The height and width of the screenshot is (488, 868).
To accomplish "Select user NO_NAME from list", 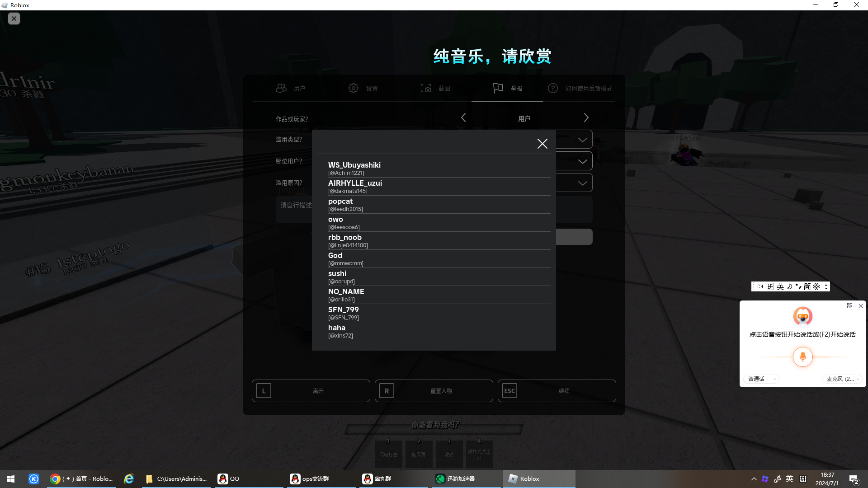I will coord(439,295).
